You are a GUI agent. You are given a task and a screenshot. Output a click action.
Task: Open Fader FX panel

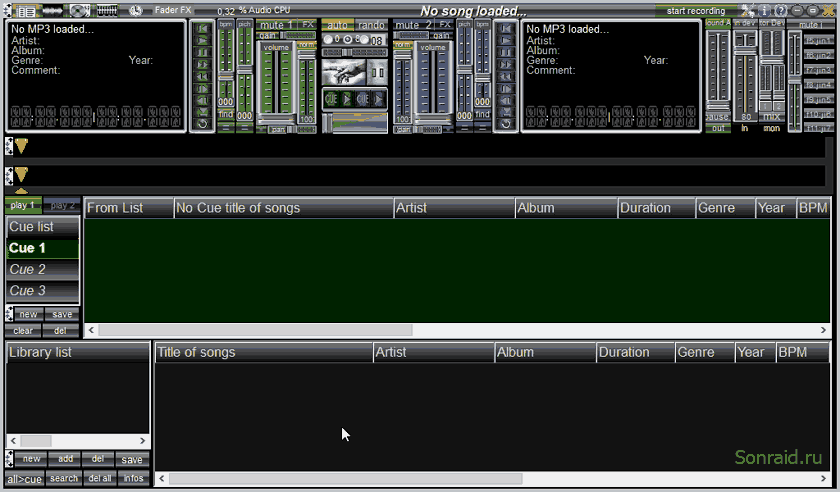pos(172,10)
